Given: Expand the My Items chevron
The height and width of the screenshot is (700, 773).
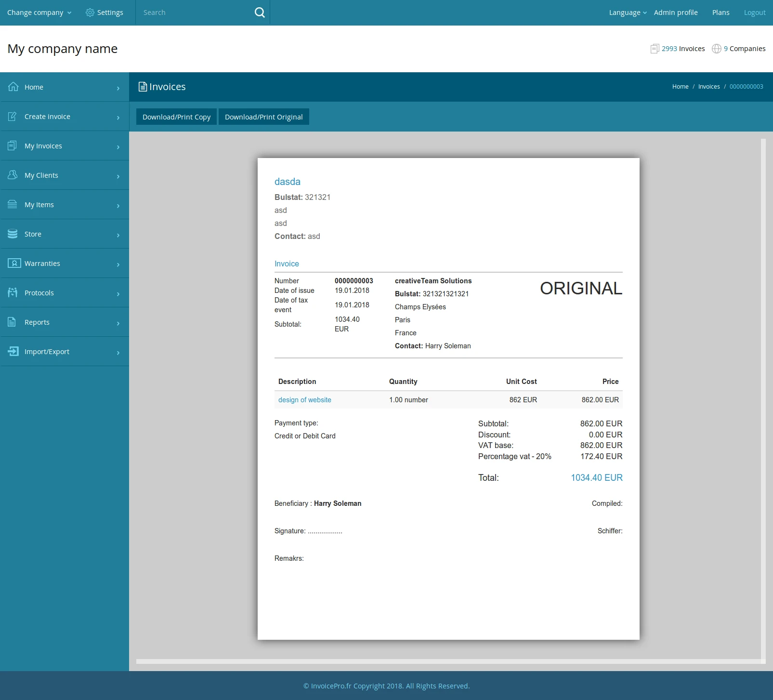Looking at the screenshot, I should (118, 206).
